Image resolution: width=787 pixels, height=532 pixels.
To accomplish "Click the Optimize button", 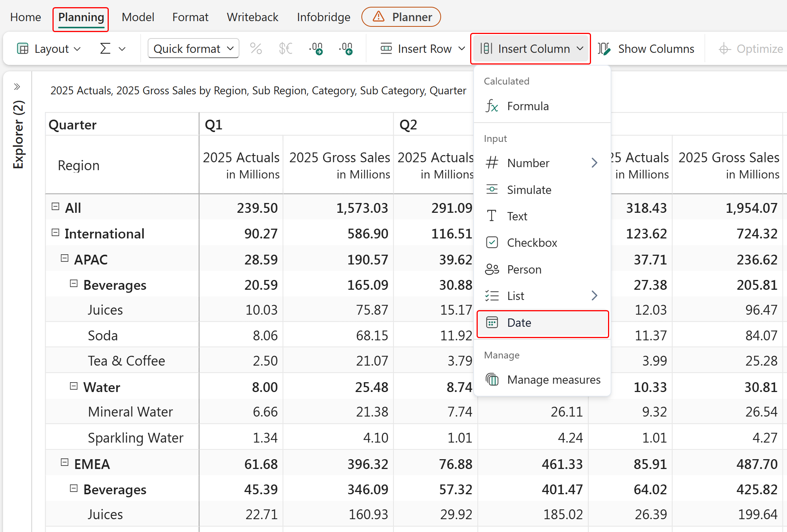I will (751, 49).
